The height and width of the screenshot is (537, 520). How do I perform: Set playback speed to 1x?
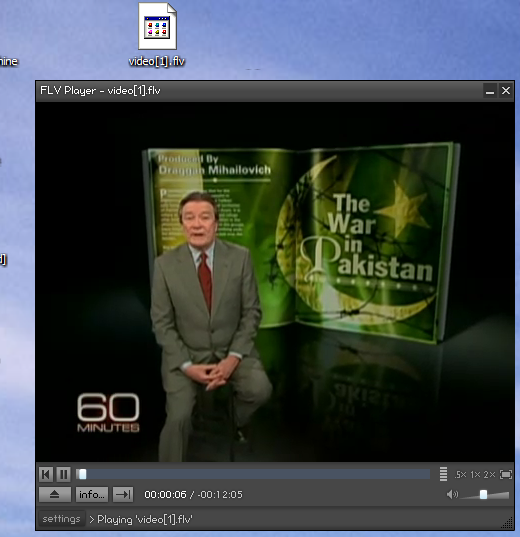(x=475, y=475)
